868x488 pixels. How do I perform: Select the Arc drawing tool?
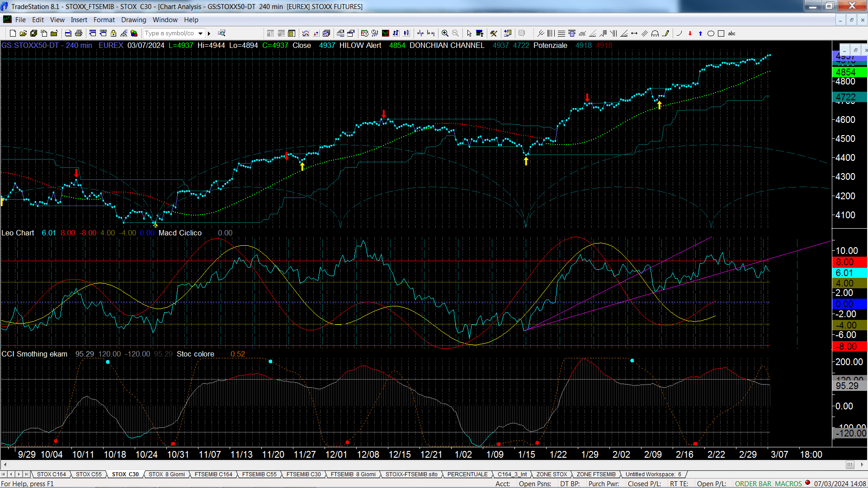tap(679, 33)
